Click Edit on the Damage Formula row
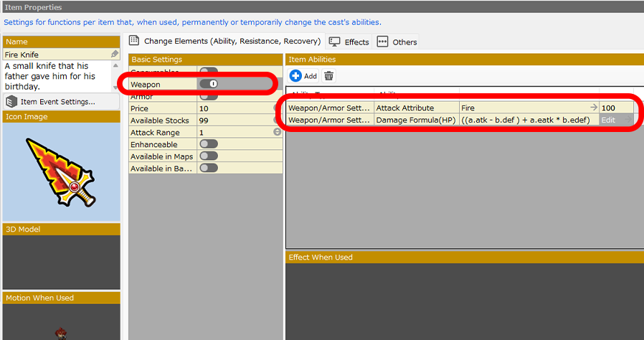The width and height of the screenshot is (644, 340). (x=608, y=120)
